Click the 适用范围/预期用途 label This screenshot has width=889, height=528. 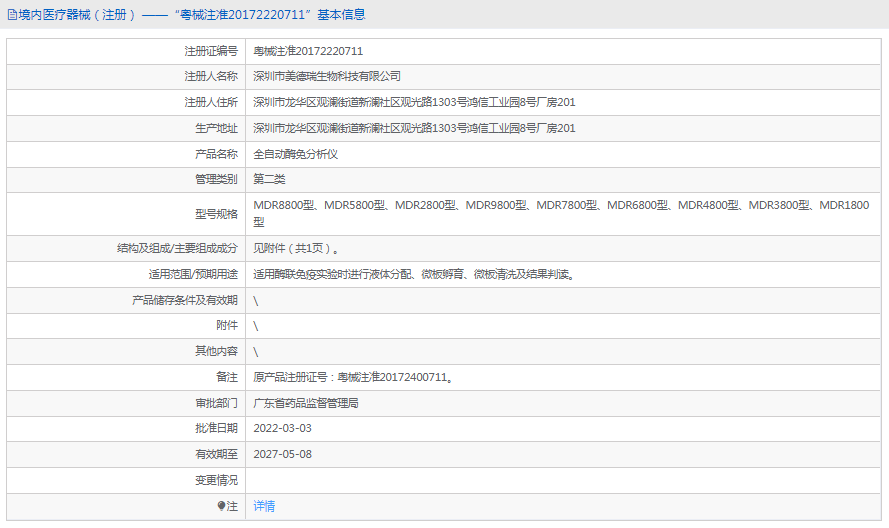pyautogui.click(x=193, y=274)
